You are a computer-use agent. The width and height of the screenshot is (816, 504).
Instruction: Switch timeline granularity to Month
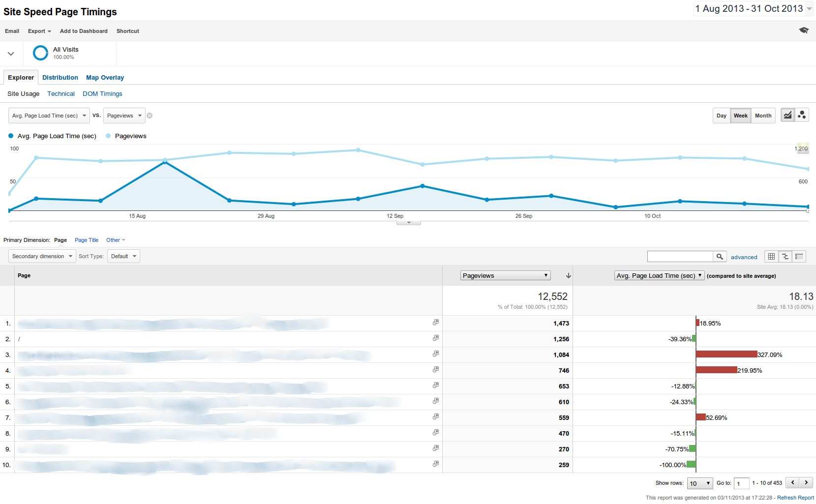click(x=763, y=116)
